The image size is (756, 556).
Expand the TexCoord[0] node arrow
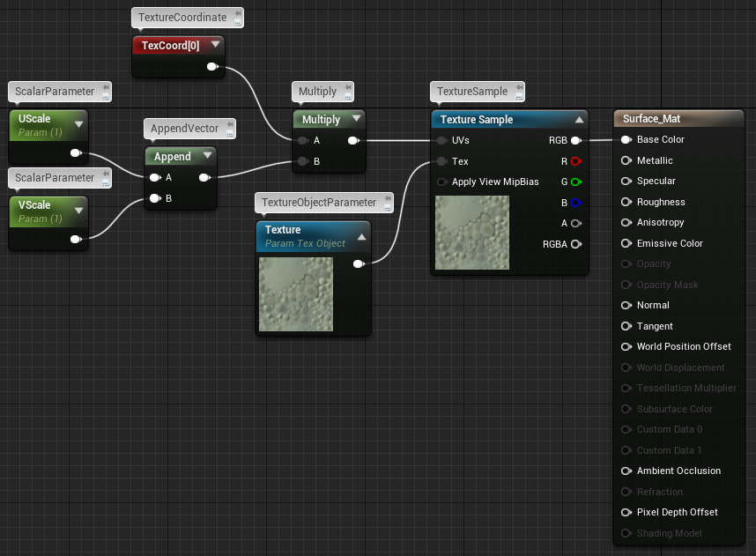tap(215, 45)
